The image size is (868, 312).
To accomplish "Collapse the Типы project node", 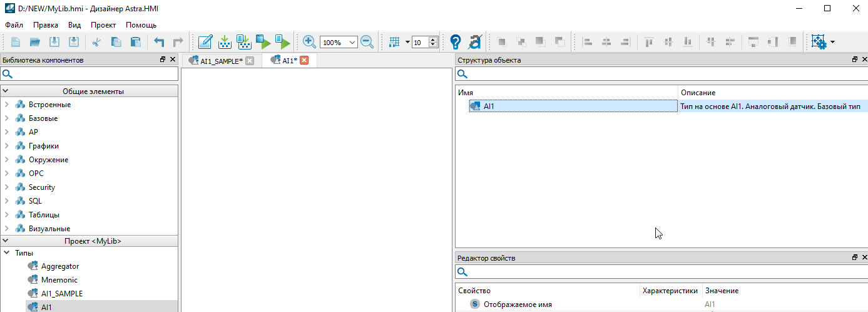I will 6,252.
